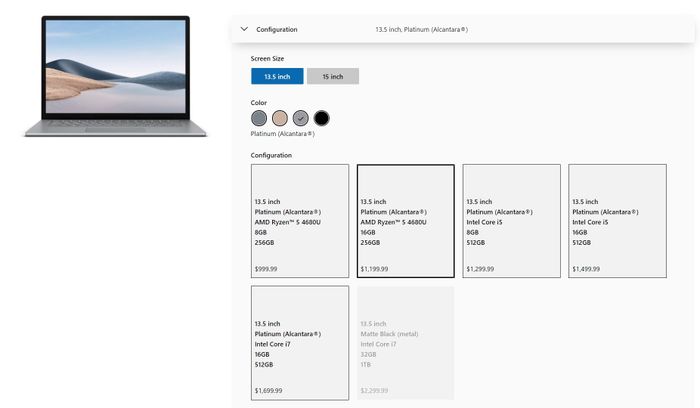This screenshot has width=700, height=408.
Task: Select AMD Ryzen 5 16GB 256GB $1,199.99 card
Action: click(406, 221)
